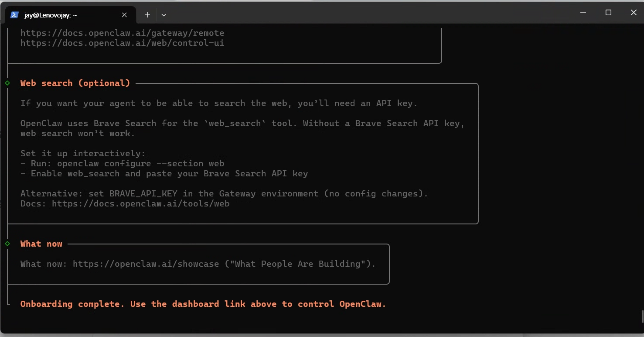Open the new tab profile dropdown
Viewport: 644px width, 337px height.
(x=164, y=15)
